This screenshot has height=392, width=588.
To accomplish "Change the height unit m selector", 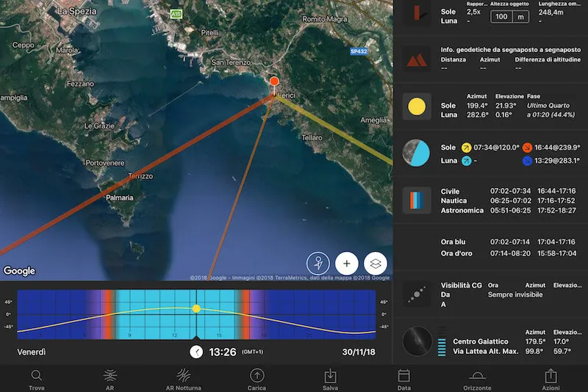I will 521,16.
